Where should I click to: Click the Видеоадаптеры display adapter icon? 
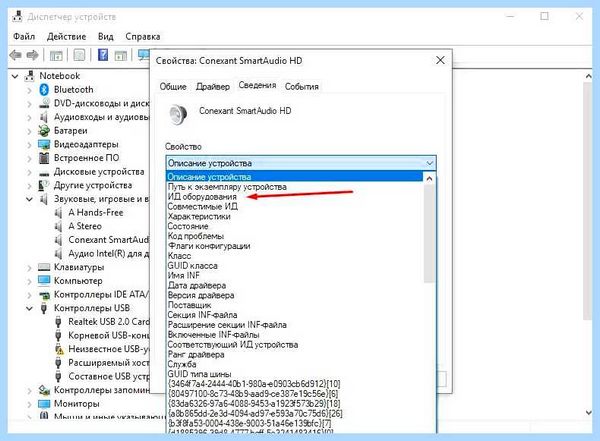pyautogui.click(x=44, y=144)
